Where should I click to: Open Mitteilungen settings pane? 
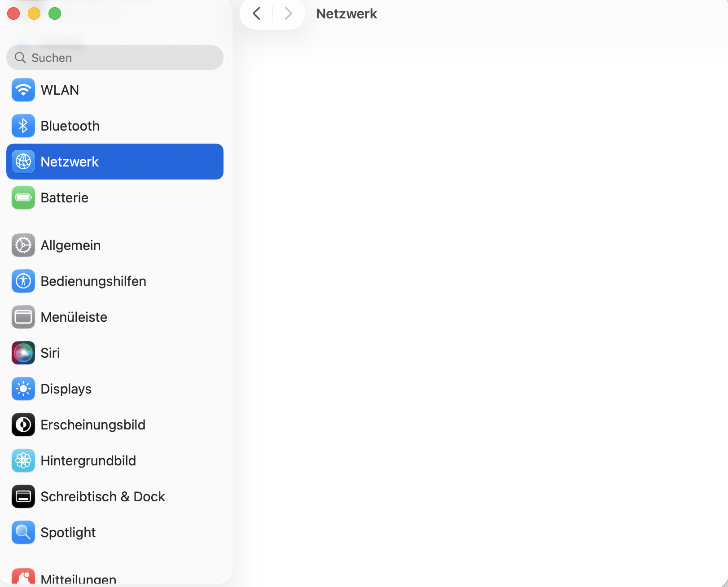[x=78, y=578]
